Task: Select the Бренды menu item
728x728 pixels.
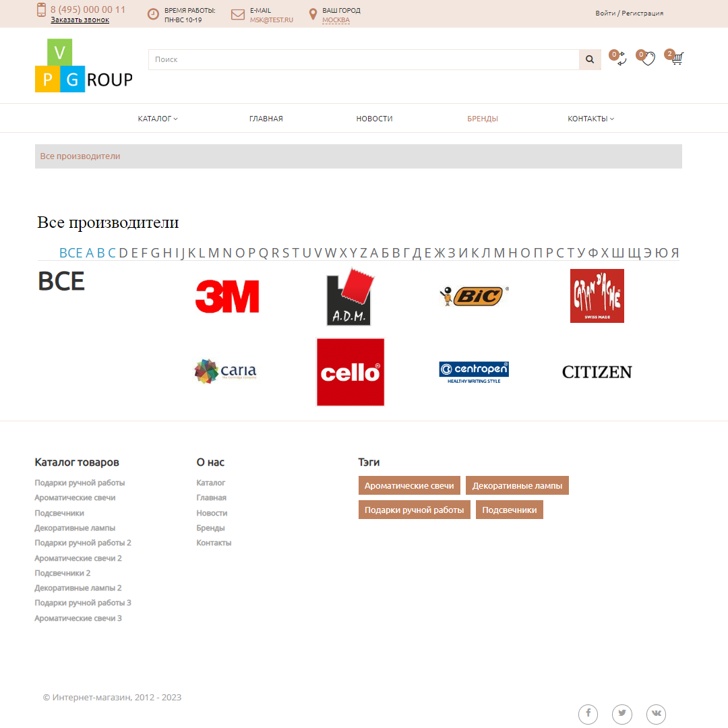Action: 483,119
